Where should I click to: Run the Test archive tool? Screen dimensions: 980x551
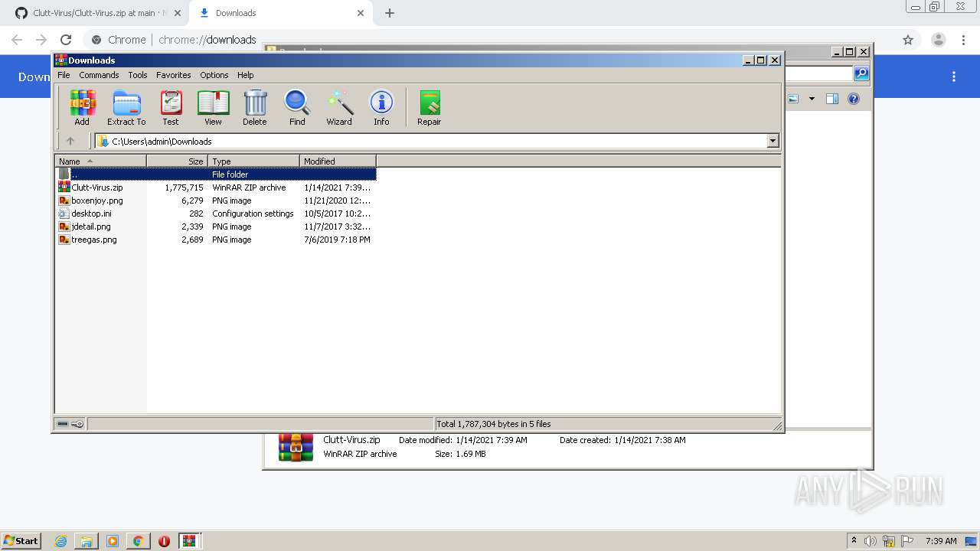[171, 107]
